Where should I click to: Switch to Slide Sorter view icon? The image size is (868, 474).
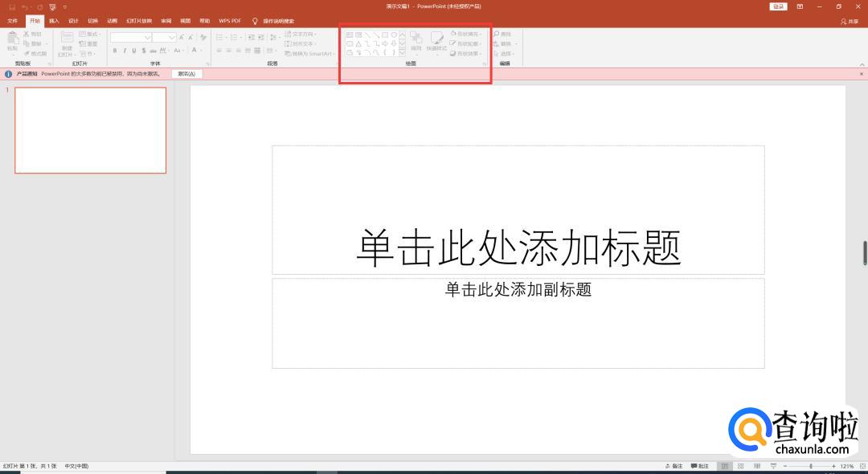tap(740, 466)
